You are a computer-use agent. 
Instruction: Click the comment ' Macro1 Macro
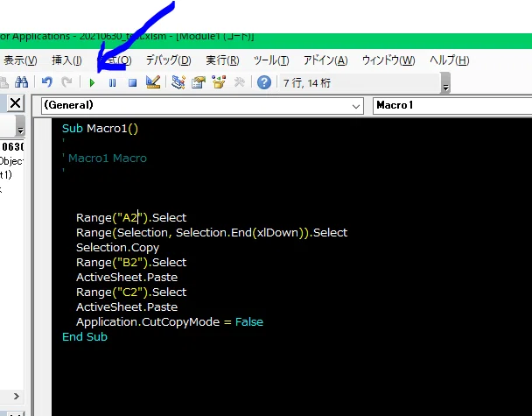(x=104, y=159)
